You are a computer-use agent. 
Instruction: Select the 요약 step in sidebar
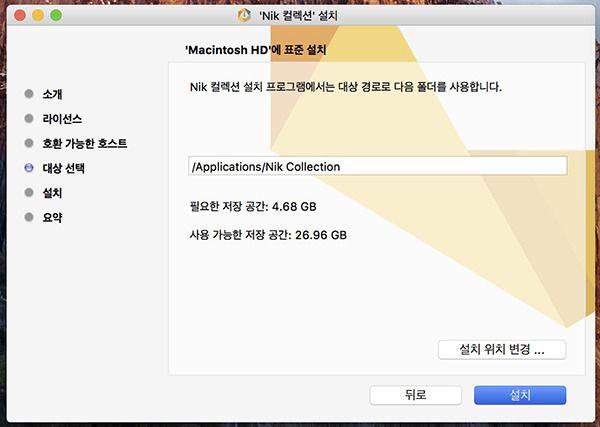tap(52, 218)
